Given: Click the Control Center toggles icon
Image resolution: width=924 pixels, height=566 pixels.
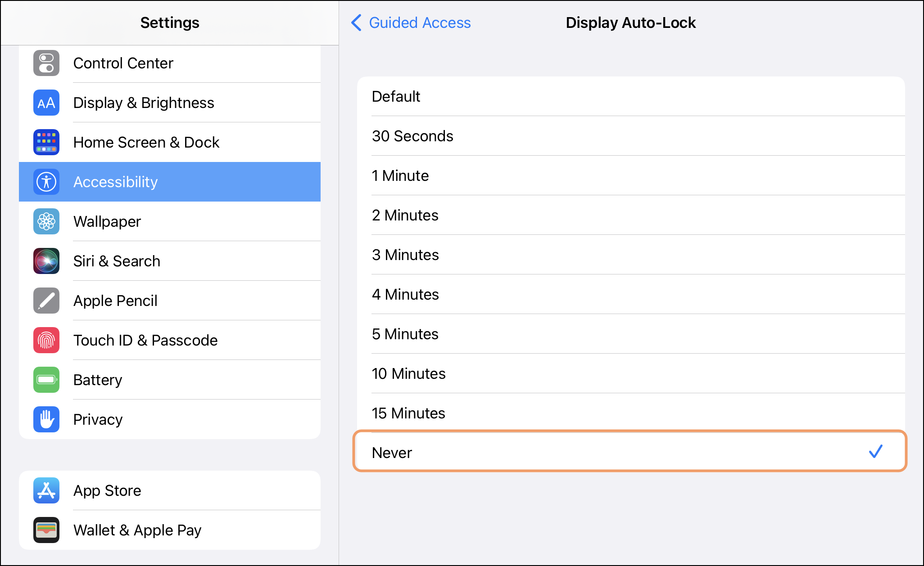Looking at the screenshot, I should 46,63.
